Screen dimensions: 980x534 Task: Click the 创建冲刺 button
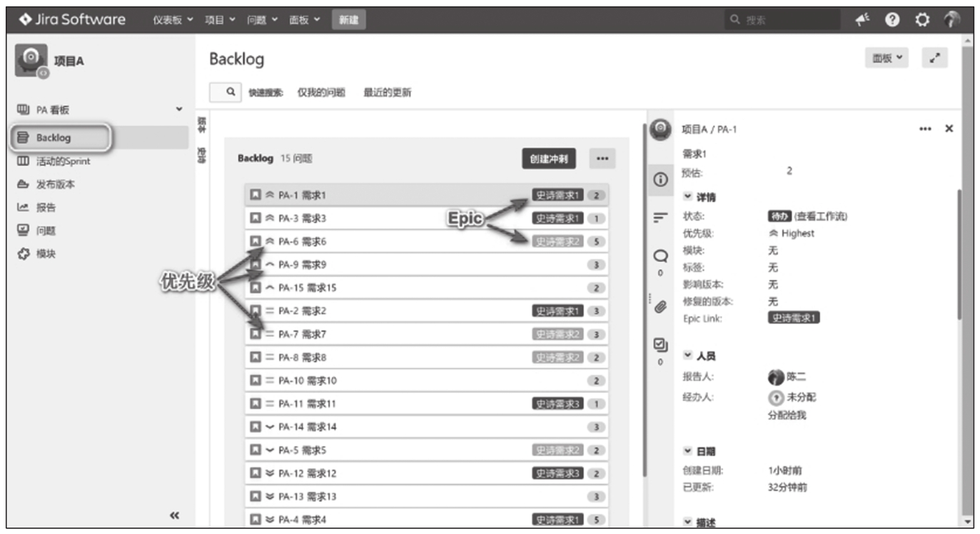[x=549, y=159]
